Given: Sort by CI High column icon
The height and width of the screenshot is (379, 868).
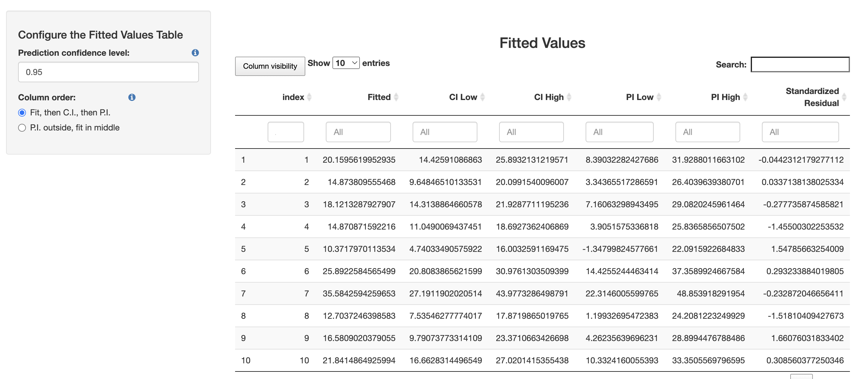Looking at the screenshot, I should tap(569, 97).
